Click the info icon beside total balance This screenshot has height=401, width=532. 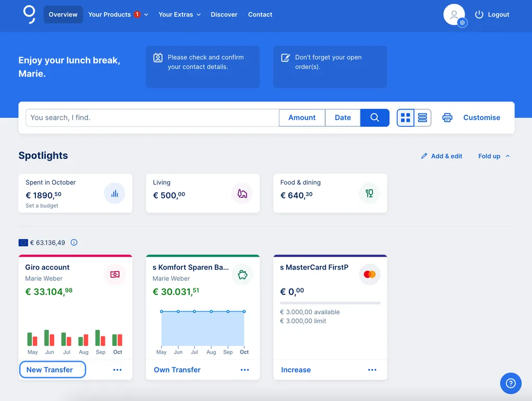pos(74,243)
